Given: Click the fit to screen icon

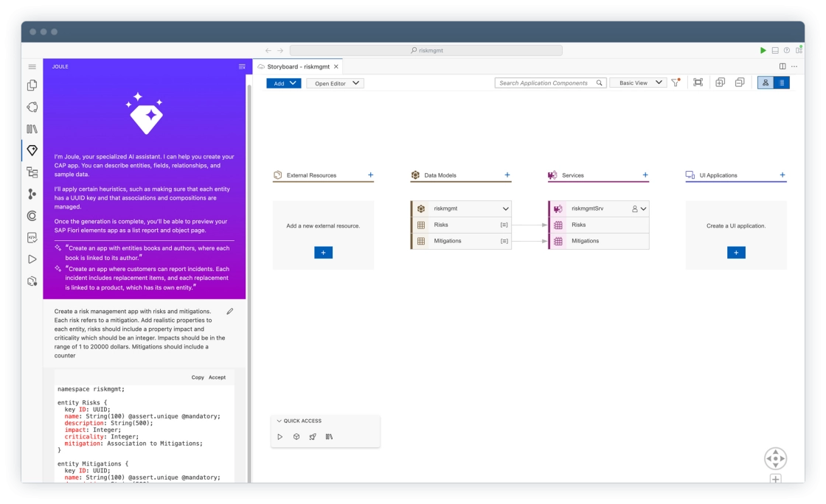Looking at the screenshot, I should point(698,83).
